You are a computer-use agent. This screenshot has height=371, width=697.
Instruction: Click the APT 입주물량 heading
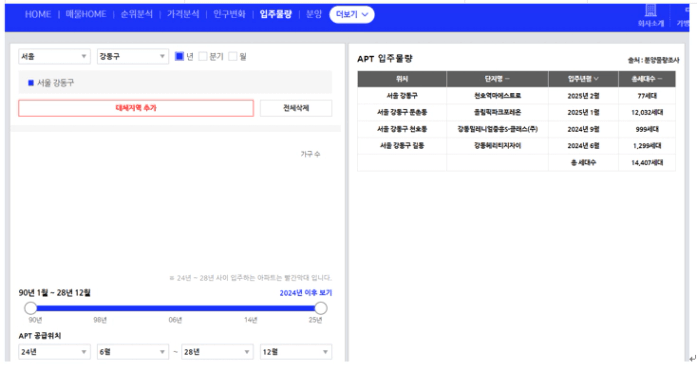(x=385, y=59)
